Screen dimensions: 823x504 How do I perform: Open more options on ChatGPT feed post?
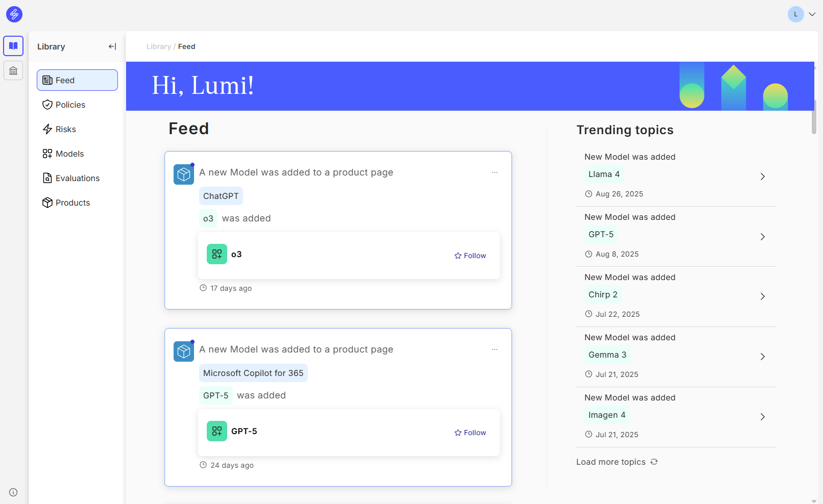coord(494,172)
